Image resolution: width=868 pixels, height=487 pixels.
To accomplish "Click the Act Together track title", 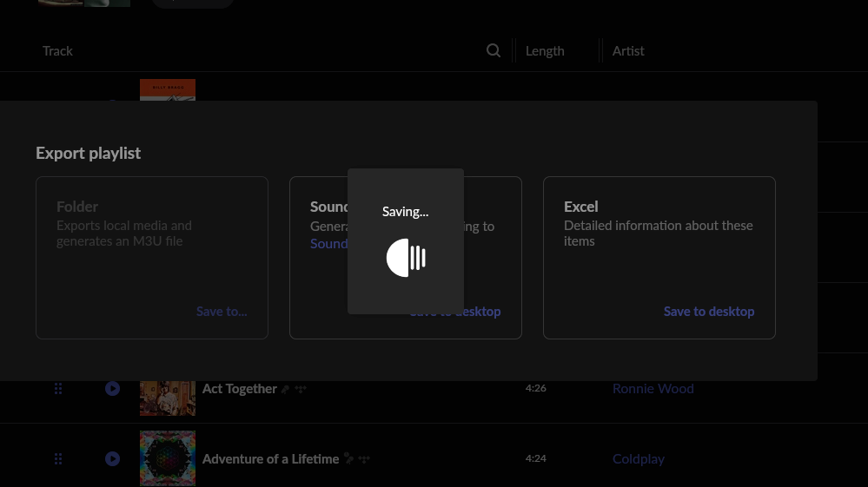I will point(239,389).
